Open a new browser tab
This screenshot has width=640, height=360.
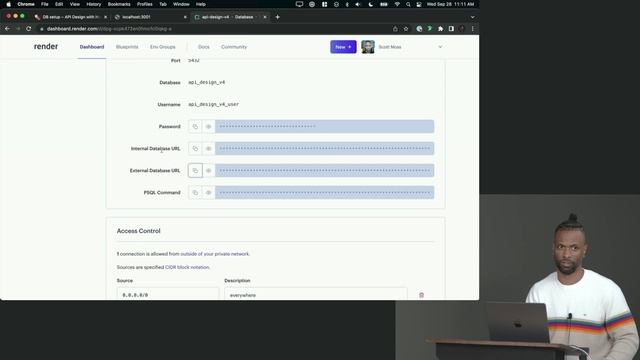278,17
